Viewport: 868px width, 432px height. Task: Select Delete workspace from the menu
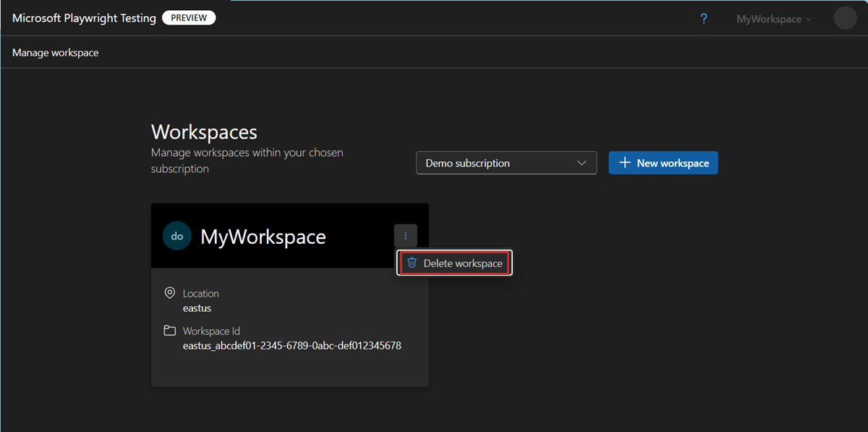[463, 263]
